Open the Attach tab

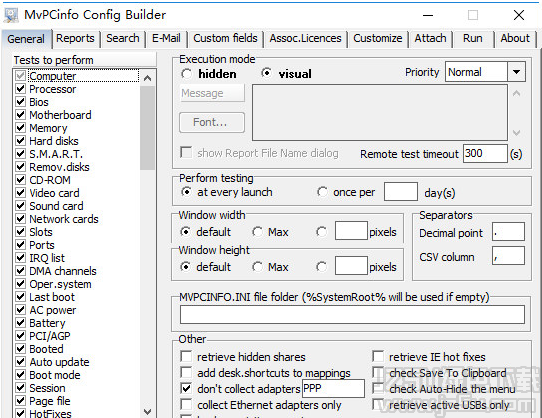click(x=430, y=38)
